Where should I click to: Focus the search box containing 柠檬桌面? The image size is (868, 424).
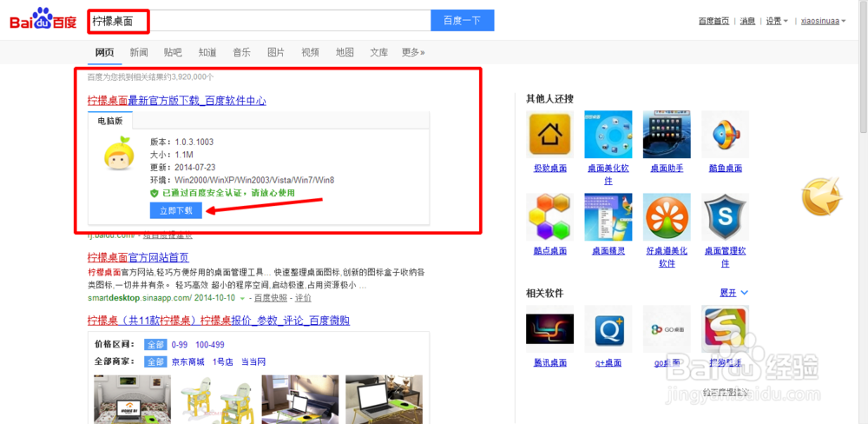(260, 21)
